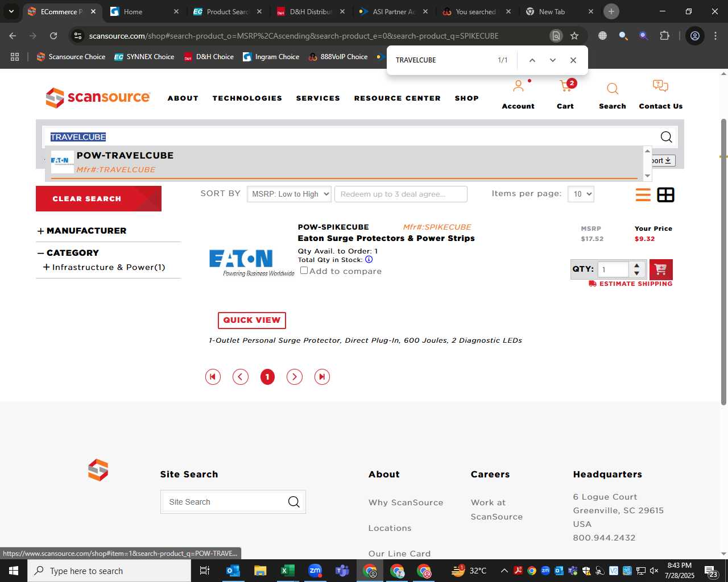The height and width of the screenshot is (582, 728).
Task: Open Why ScanSource footer link
Action: click(406, 502)
